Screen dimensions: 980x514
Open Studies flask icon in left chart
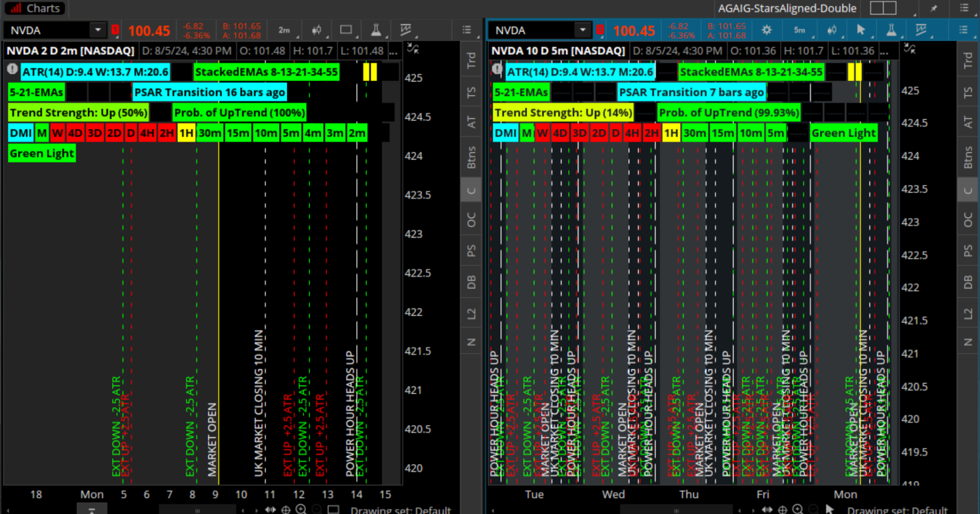pos(376,30)
